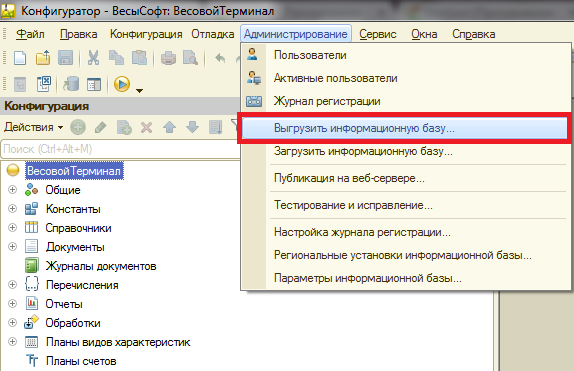Expand the Общие tree node
Viewport: 574px width, 371px height.
coord(12,190)
